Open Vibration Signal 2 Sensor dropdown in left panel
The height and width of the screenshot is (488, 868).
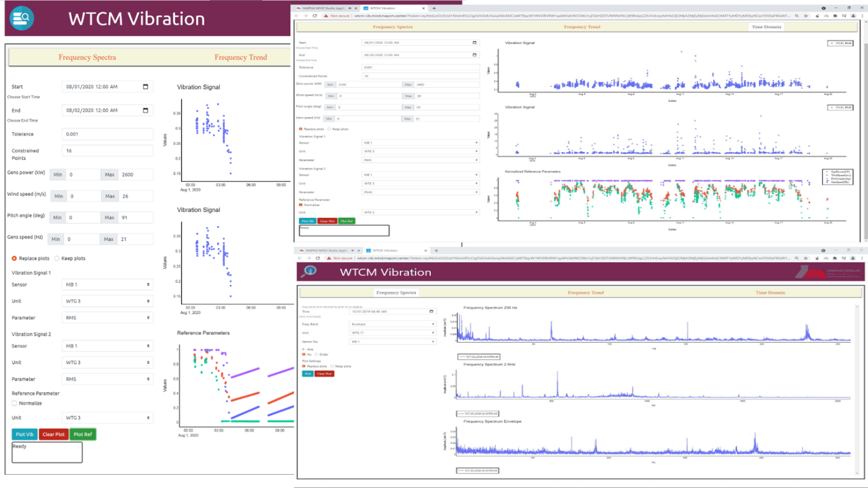coord(108,346)
